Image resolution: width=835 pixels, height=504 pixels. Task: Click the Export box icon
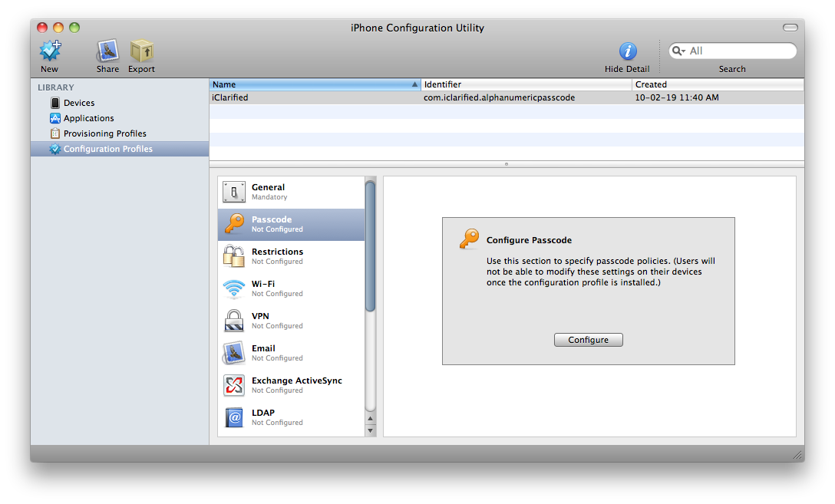pyautogui.click(x=142, y=51)
